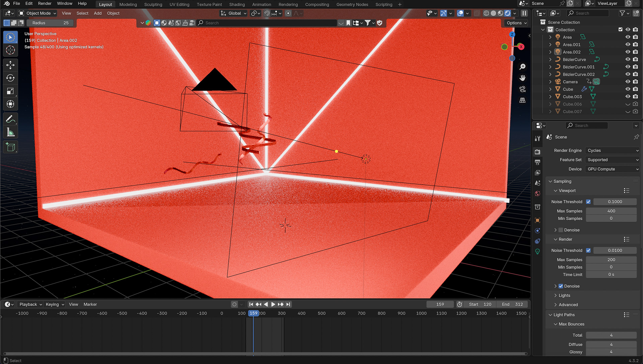Open the Render menu in top bar
This screenshot has height=364, width=643.
(x=45, y=3)
